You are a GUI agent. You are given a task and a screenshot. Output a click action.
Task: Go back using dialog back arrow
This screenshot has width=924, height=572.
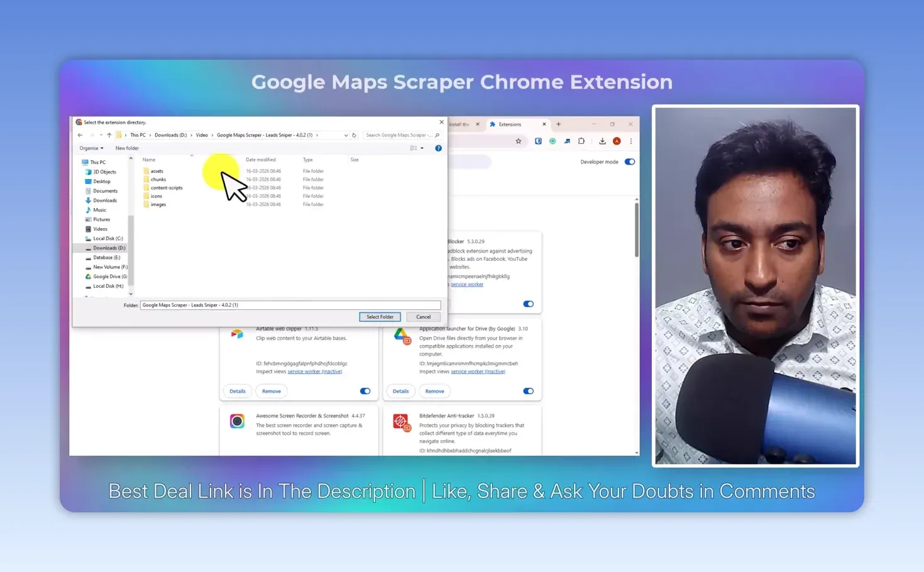point(80,135)
